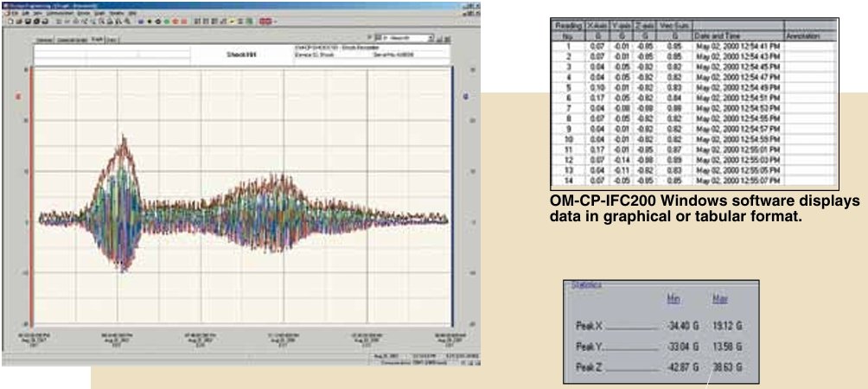Screen dimensions: 868x389
Task: Open the Edit menu
Action: point(25,13)
